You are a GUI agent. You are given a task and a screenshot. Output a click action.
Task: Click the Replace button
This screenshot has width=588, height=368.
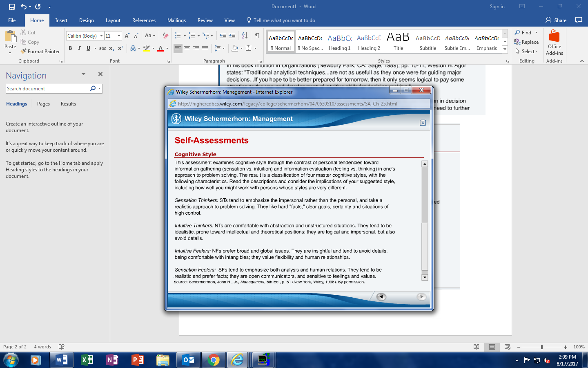click(526, 42)
